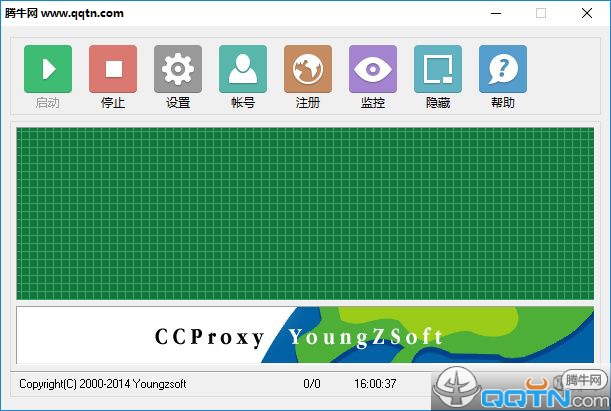Click the Register (注册) globe icon
This screenshot has height=411, width=611.
click(308, 69)
